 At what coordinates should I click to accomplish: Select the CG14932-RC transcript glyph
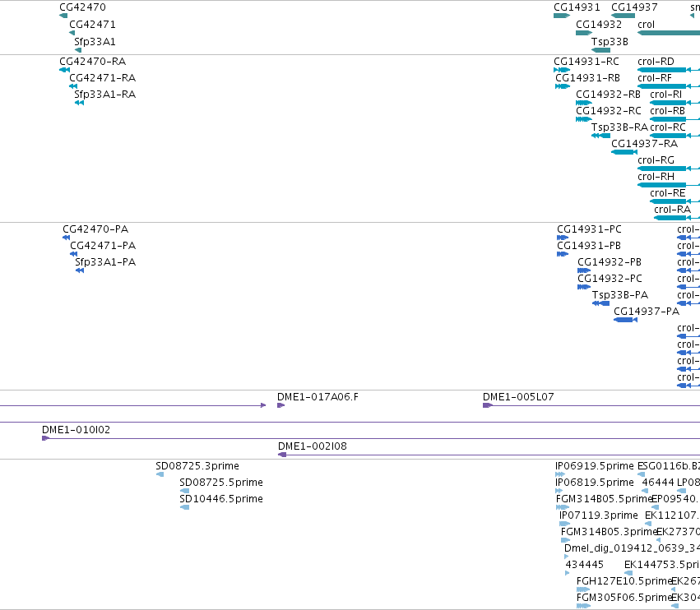[x=584, y=119]
